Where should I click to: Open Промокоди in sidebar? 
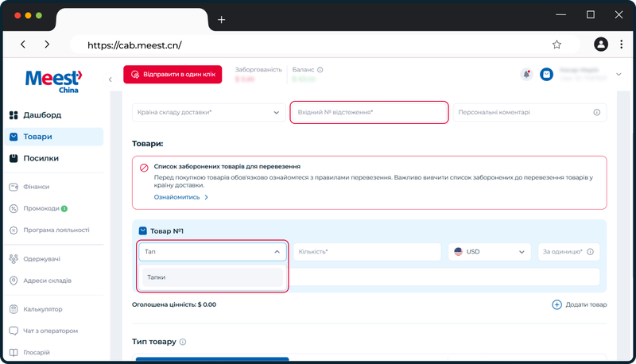click(x=41, y=208)
